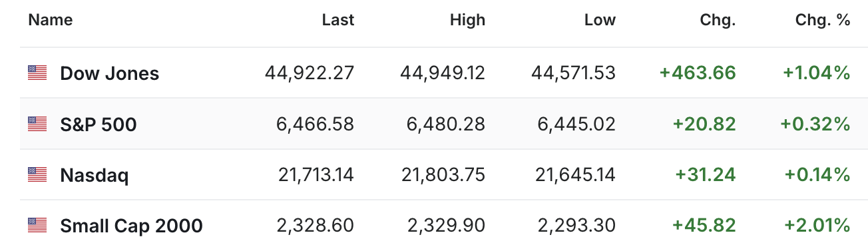Open the Small Cap 2000 link
Image resolution: width=868 pixels, height=245 pixels.
coord(131,226)
